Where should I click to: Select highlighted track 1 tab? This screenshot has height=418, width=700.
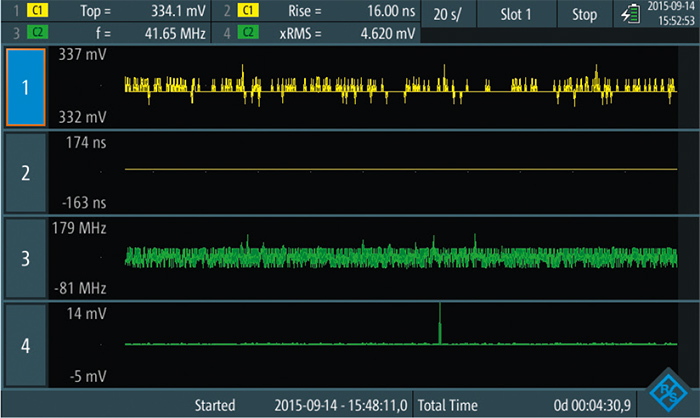(26, 86)
